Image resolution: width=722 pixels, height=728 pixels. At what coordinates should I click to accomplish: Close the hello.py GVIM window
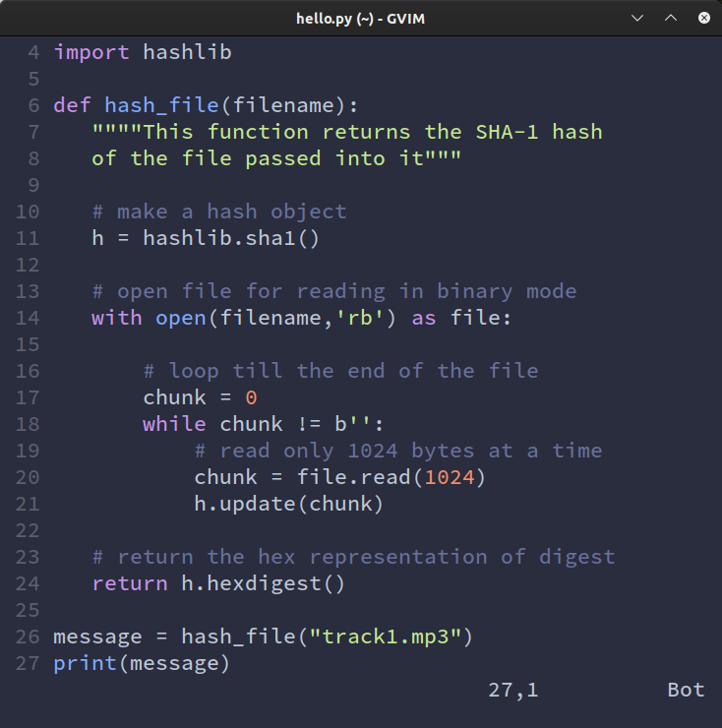704,18
